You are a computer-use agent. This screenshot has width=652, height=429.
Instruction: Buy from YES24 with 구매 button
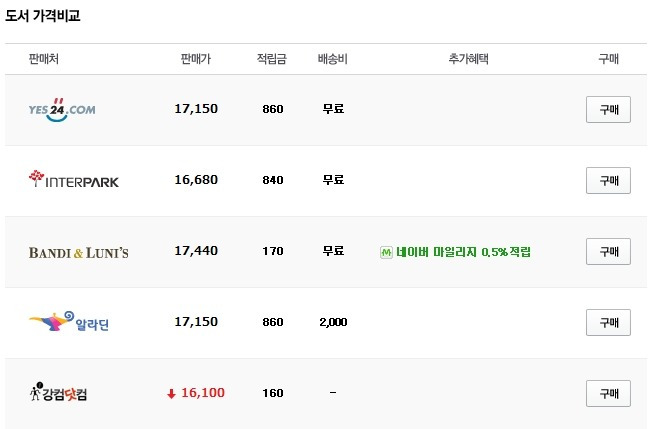[x=608, y=109]
